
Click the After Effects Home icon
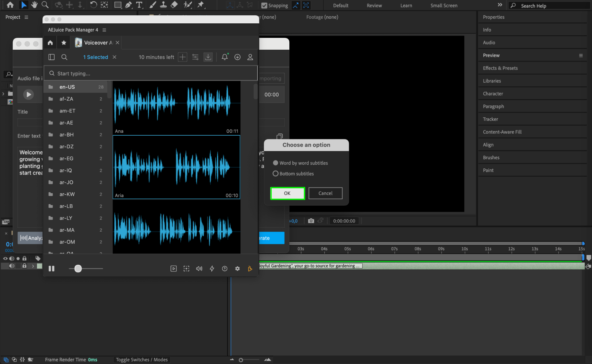pyautogui.click(x=10, y=5)
